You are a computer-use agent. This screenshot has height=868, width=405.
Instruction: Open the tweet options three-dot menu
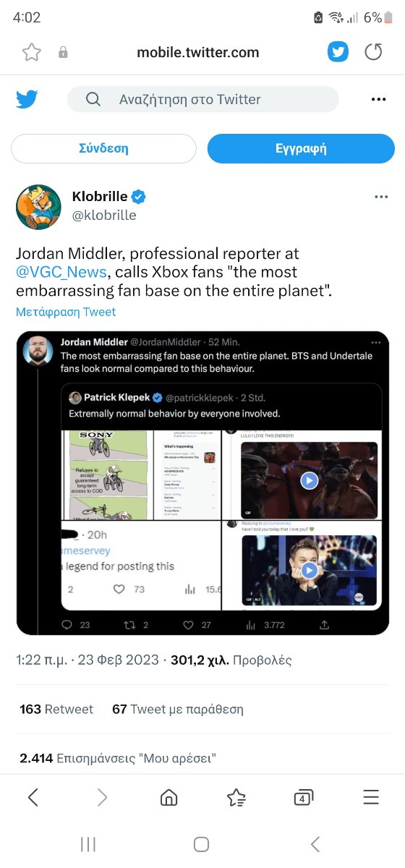tap(381, 197)
